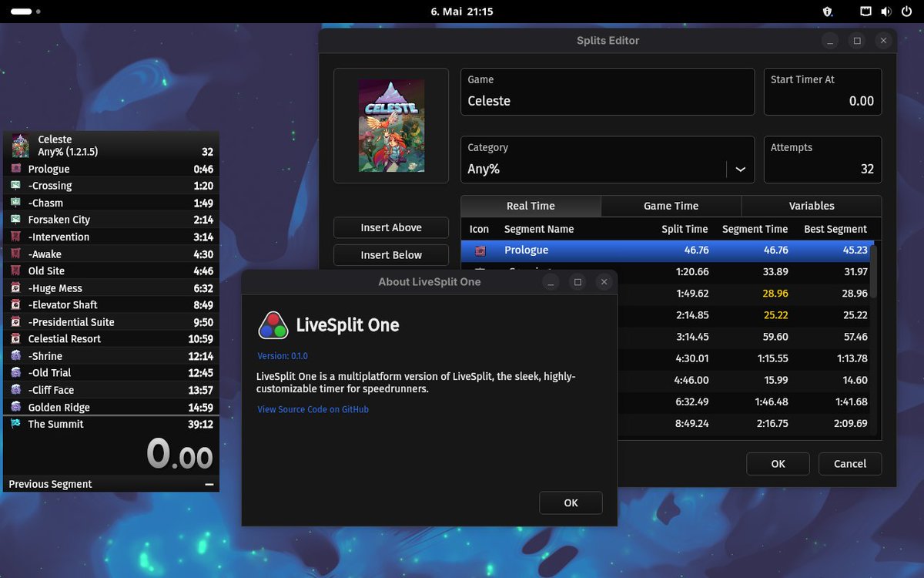Viewport: 924px width, 578px height.
Task: Click the LiveSplit One logo in About dialog
Action: (x=273, y=325)
